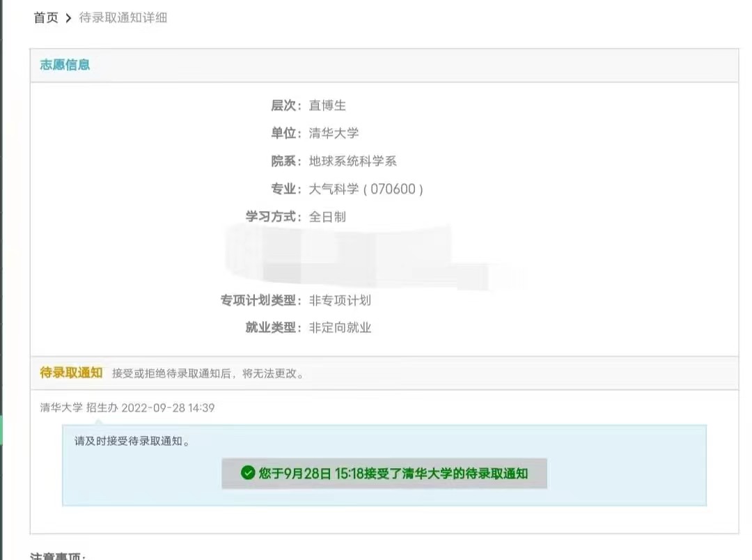Click the 清华大学 value next to 单位

334,133
